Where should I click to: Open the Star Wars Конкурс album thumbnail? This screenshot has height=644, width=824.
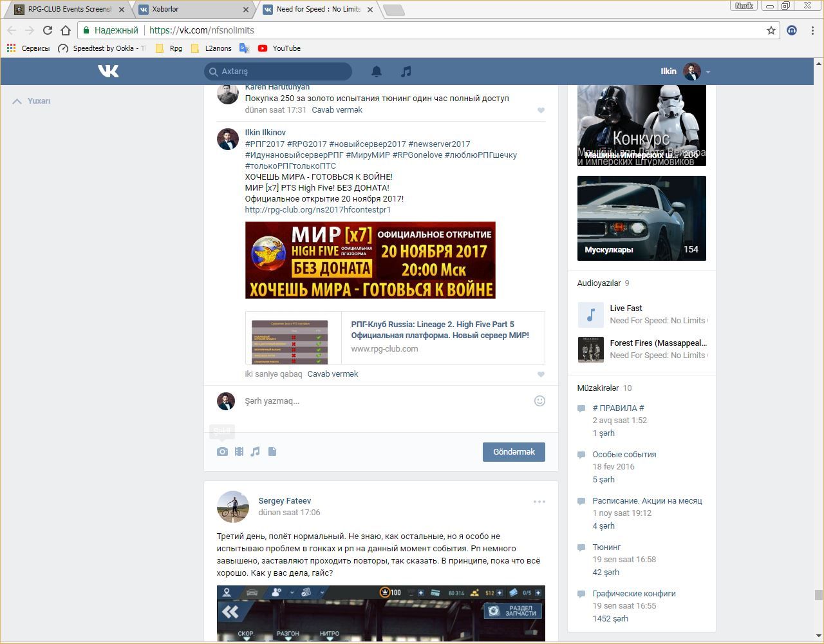click(642, 126)
